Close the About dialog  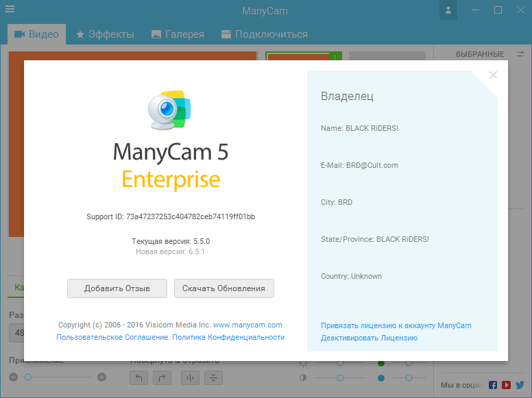(x=493, y=75)
